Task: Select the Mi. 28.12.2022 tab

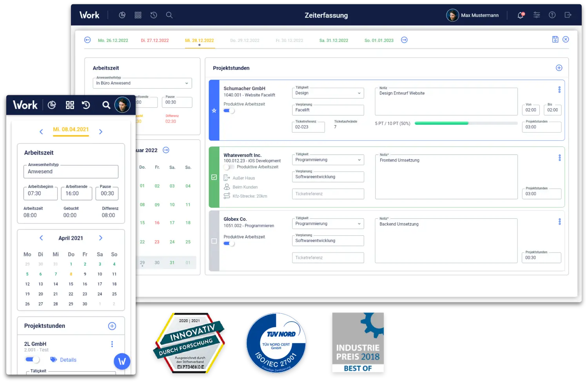Action: coord(200,40)
